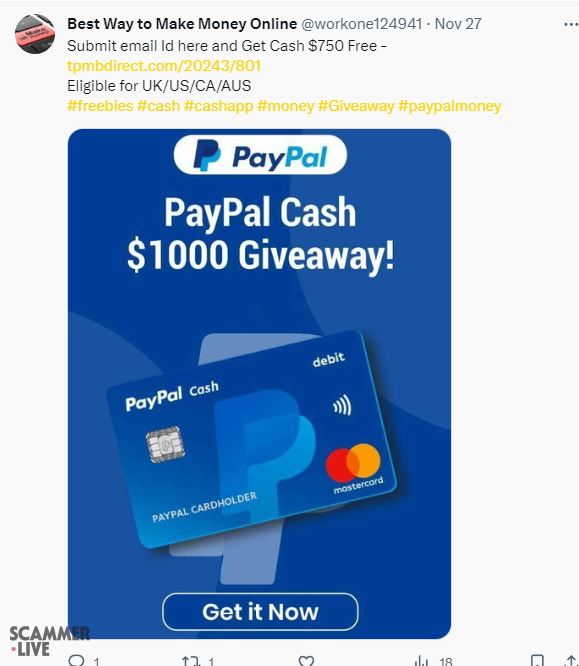Click the #money hashtag

point(286,106)
